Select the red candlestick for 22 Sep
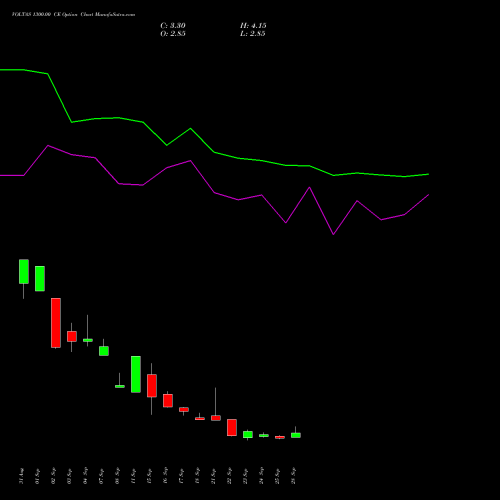Viewport: 500px width, 500px height. (232, 427)
